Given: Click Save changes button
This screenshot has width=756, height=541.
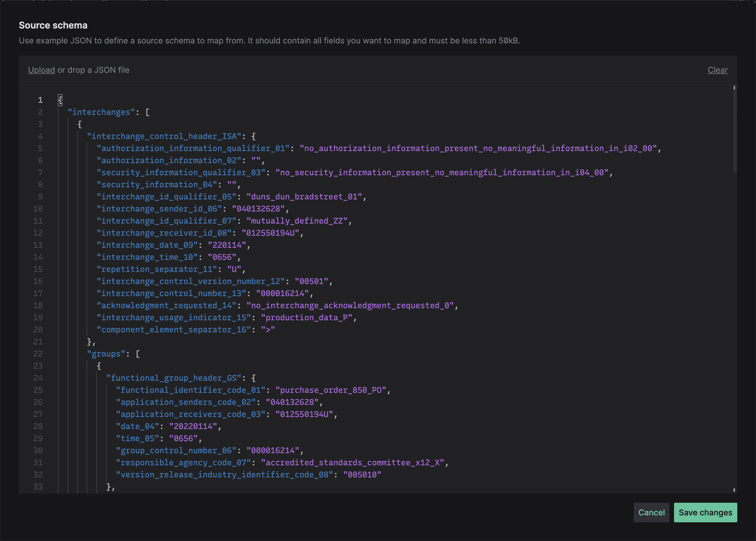Looking at the screenshot, I should [x=705, y=512].
